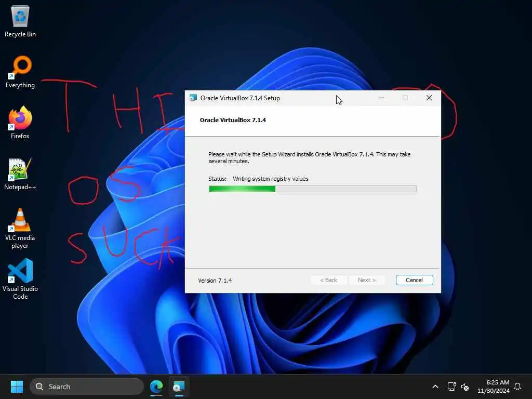The image size is (532, 399).
Task: Close the VirtualBox Setup window
Action: [x=429, y=98]
